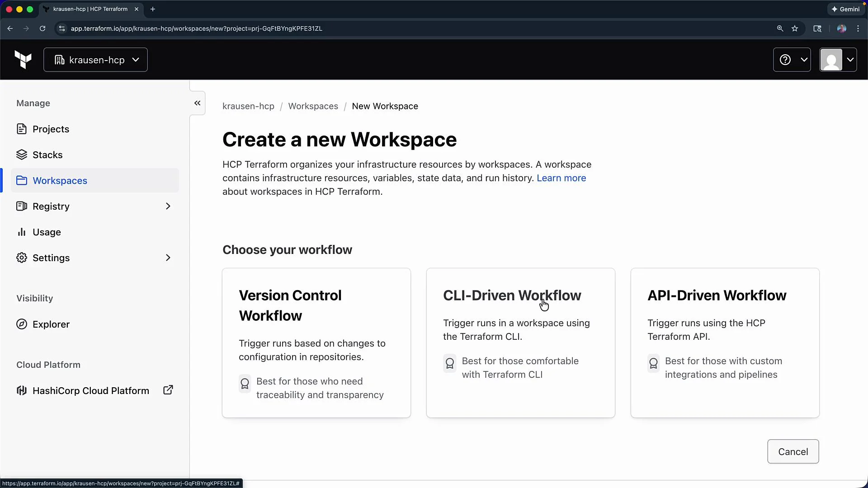Select the krausen-hcp HCP Terraform tab

[91, 9]
